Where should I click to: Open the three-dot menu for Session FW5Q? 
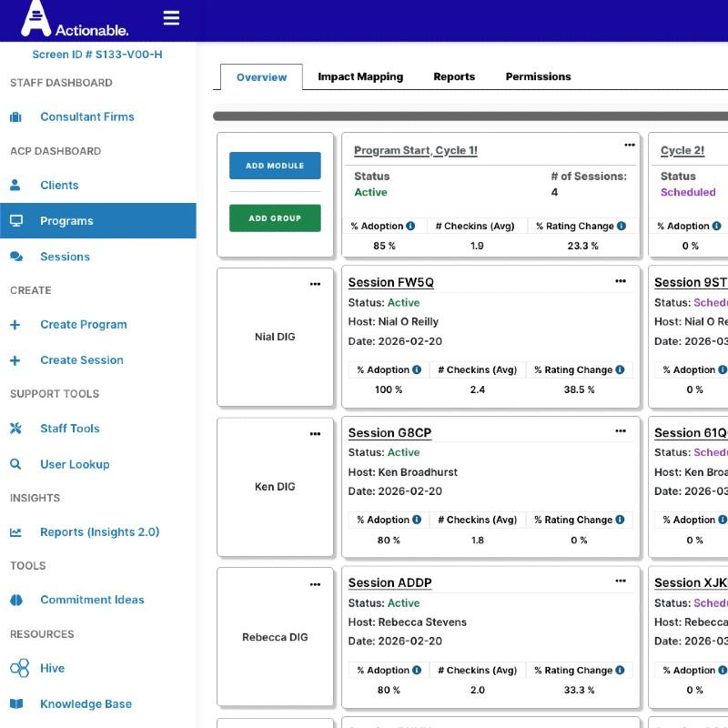pos(621,281)
